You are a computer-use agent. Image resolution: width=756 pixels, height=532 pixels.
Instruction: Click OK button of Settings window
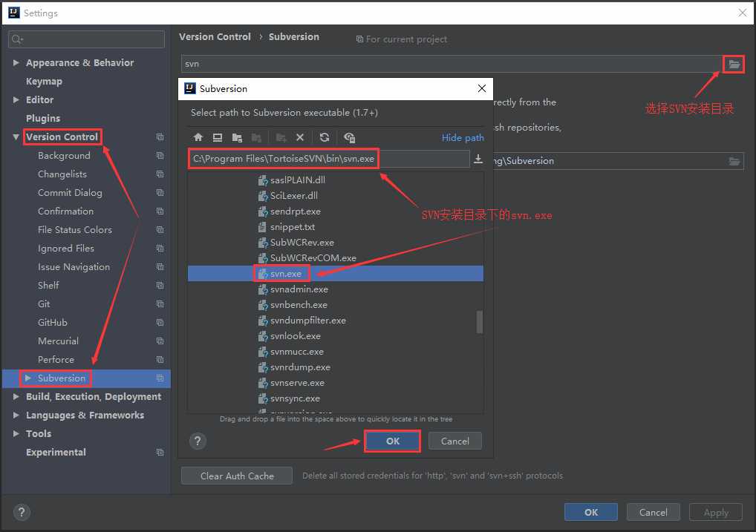click(590, 512)
